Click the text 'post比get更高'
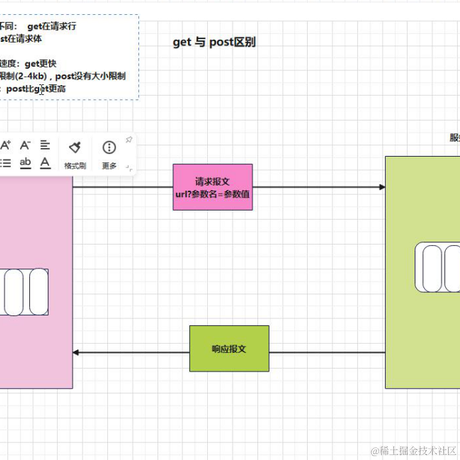This screenshot has height=460, width=460. (x=36, y=89)
